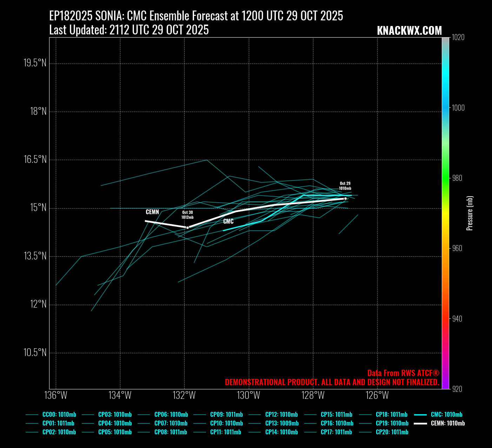Click the Oct 29 track start marker
Image resolution: width=492 pixels, height=448 pixels.
pos(345,199)
